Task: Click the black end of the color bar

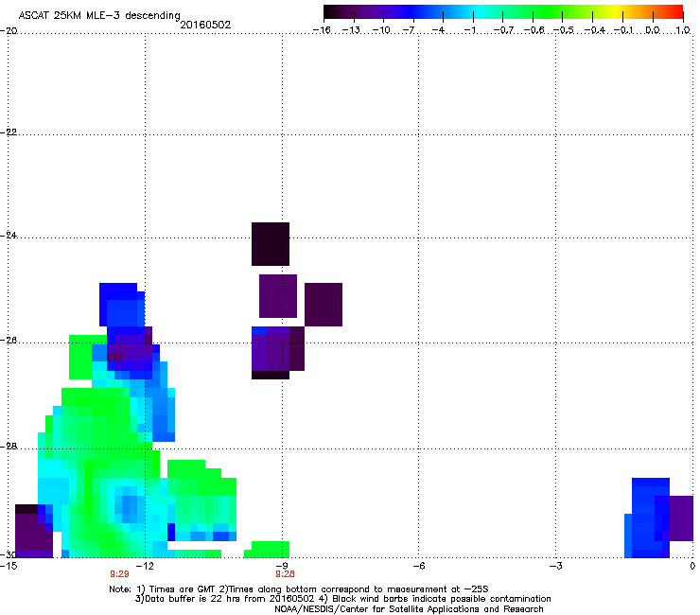Action: coord(330,12)
